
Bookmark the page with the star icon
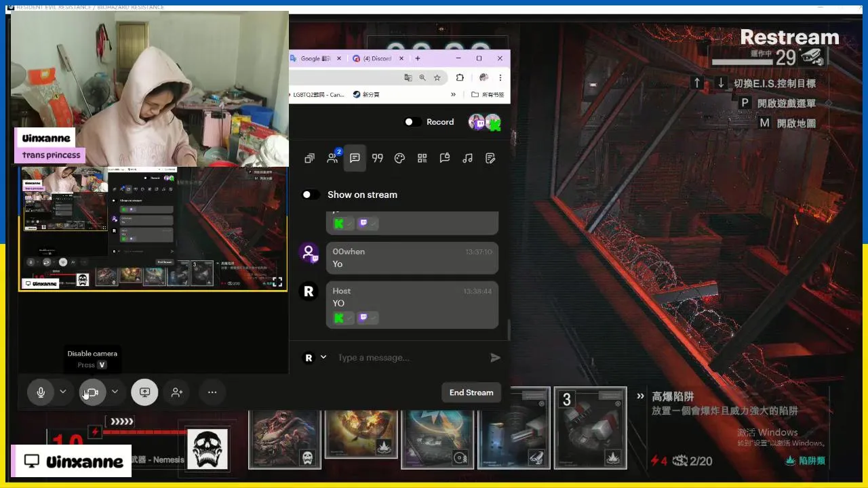[437, 77]
